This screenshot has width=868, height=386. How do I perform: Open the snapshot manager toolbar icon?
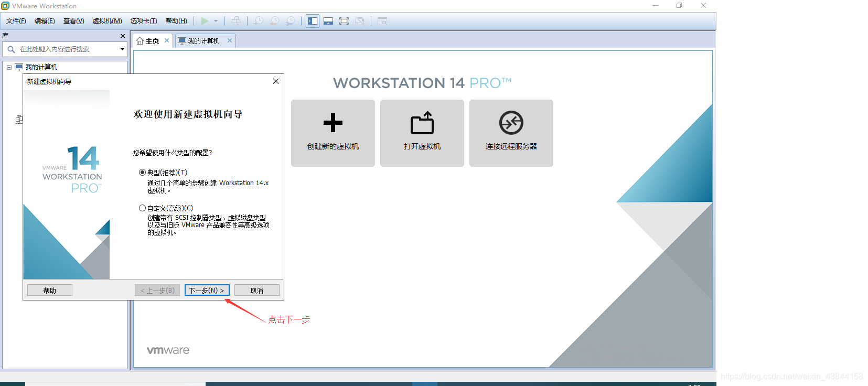point(290,21)
